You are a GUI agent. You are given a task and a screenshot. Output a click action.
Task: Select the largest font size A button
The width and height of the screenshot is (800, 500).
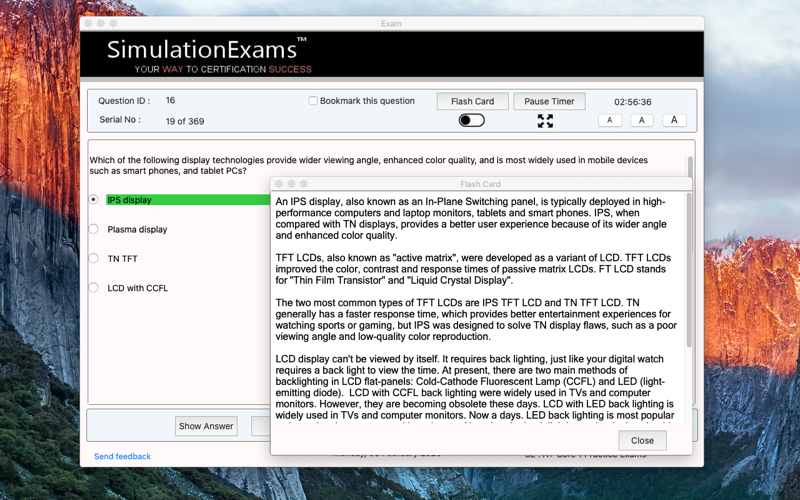click(674, 120)
